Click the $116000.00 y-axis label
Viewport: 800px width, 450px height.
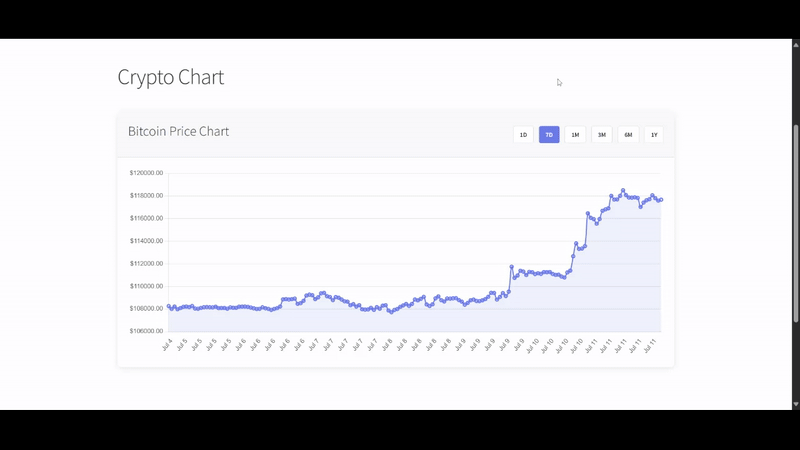click(x=146, y=218)
